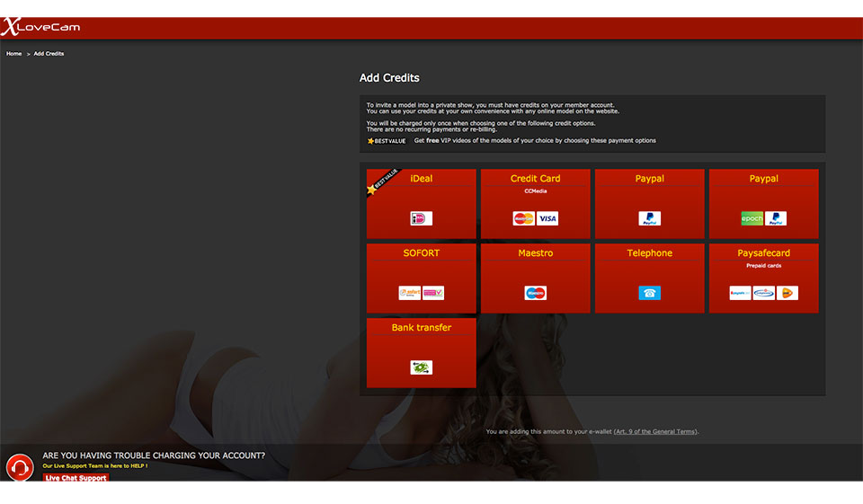Click the sofort banking logo icon
The width and height of the screenshot is (863, 504).
(x=410, y=293)
